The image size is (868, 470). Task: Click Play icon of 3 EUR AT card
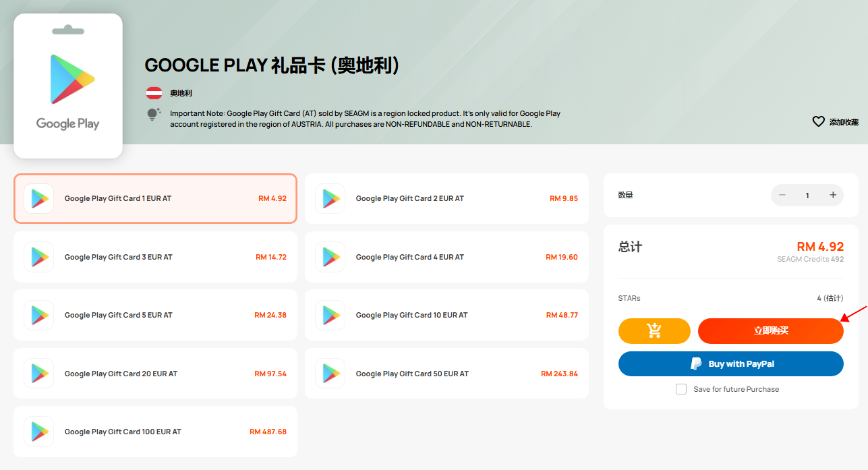(39, 257)
